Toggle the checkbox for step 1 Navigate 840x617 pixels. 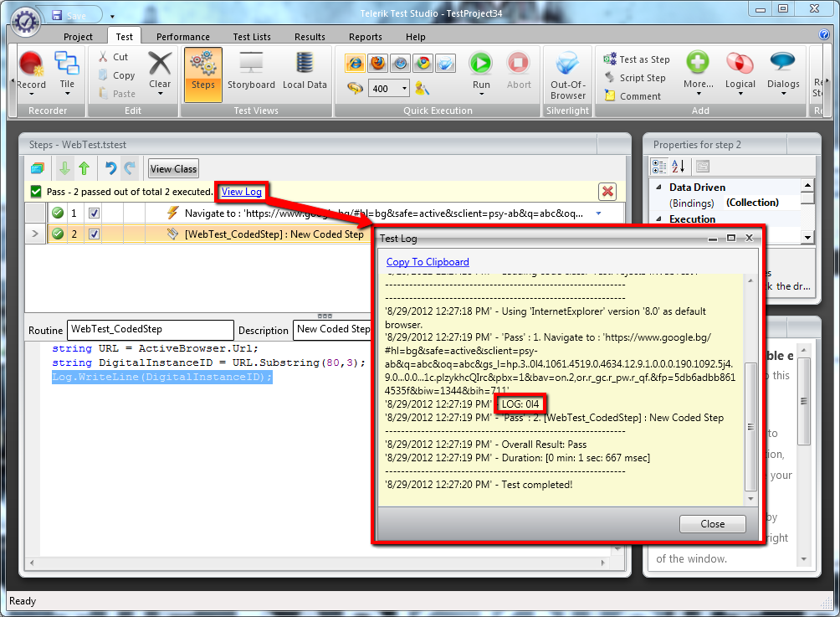coord(94,213)
